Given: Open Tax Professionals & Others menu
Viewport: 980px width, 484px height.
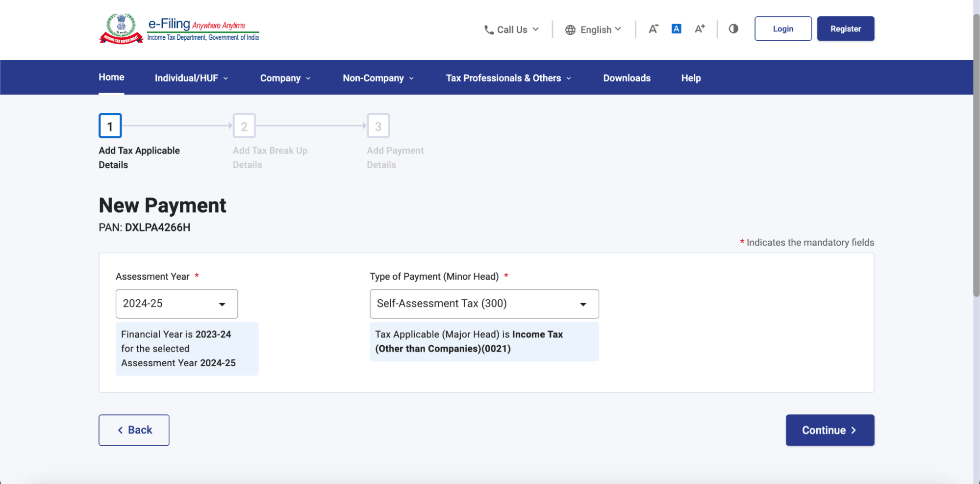Looking at the screenshot, I should pyautogui.click(x=508, y=78).
